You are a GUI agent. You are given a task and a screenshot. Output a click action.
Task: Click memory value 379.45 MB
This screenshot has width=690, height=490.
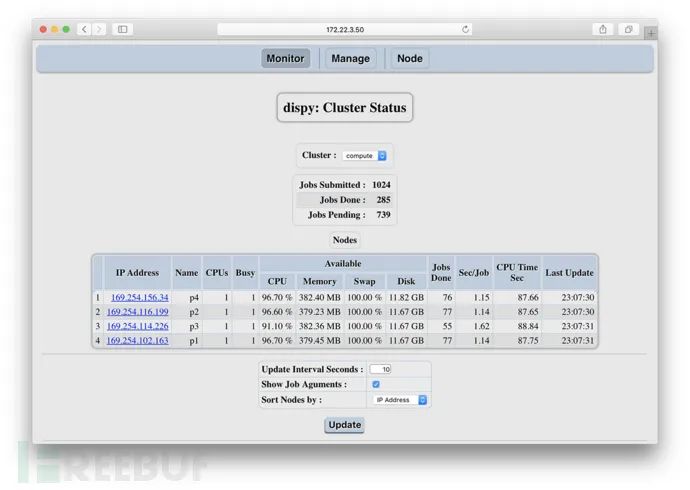tap(319, 341)
